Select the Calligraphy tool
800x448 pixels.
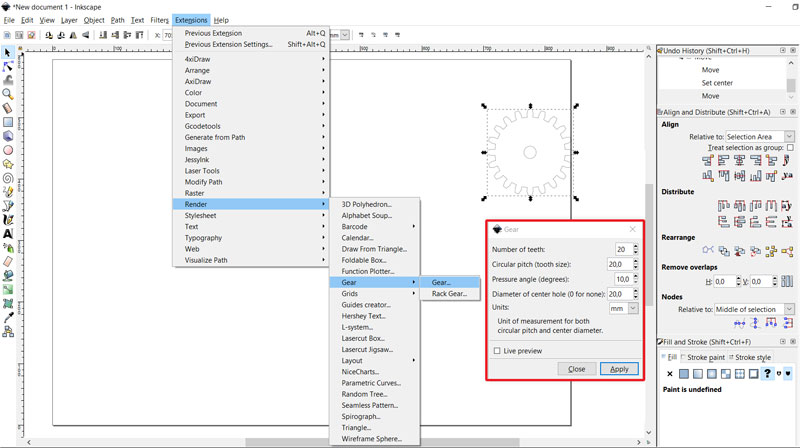[8, 220]
